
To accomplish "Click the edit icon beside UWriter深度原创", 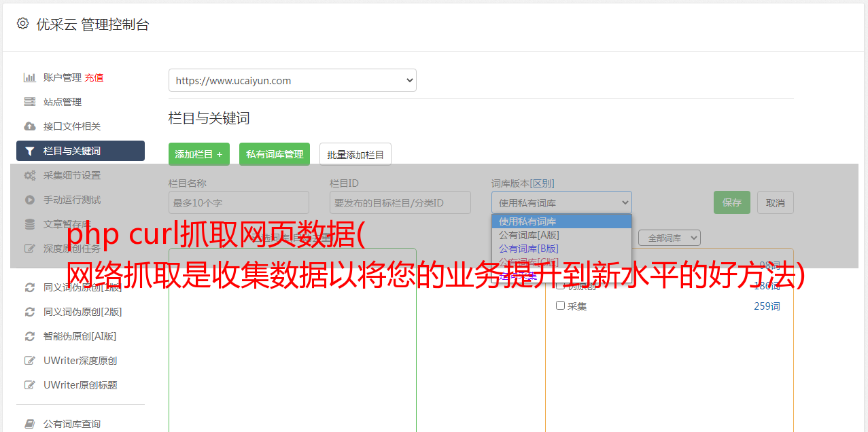I will [29, 361].
